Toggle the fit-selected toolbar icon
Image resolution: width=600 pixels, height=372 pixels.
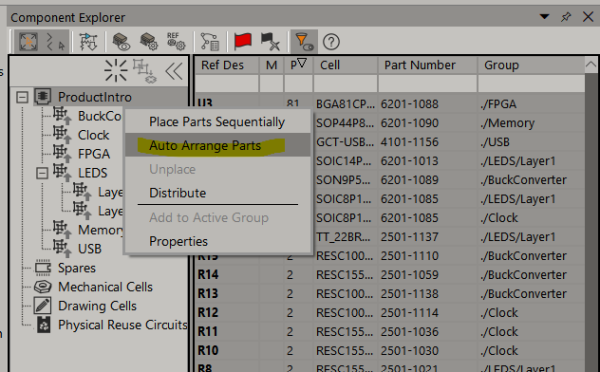tap(28, 41)
